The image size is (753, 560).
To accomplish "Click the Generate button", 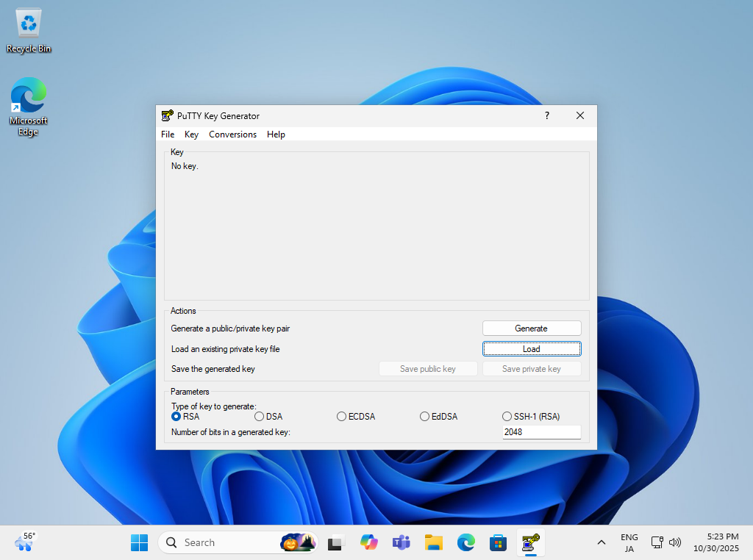I will pyautogui.click(x=531, y=329).
